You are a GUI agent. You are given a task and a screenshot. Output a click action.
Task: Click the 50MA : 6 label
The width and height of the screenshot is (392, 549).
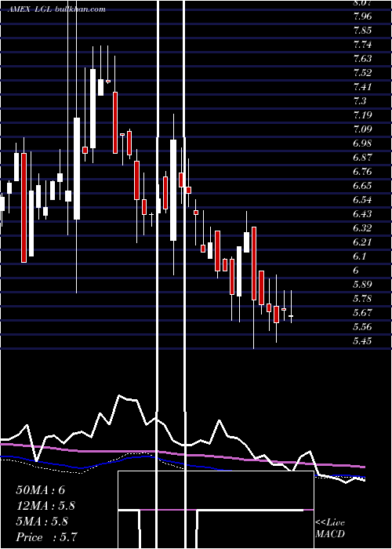(x=41, y=490)
